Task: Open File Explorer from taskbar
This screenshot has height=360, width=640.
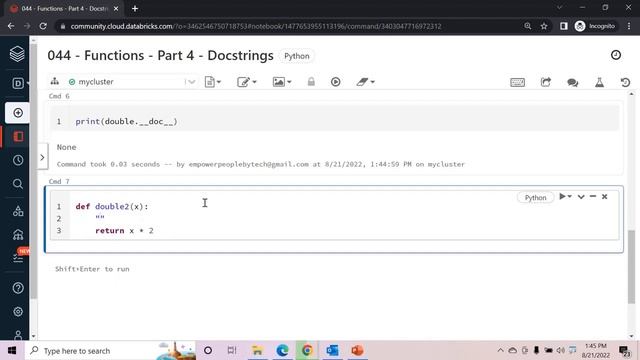Action: pyautogui.click(x=257, y=351)
